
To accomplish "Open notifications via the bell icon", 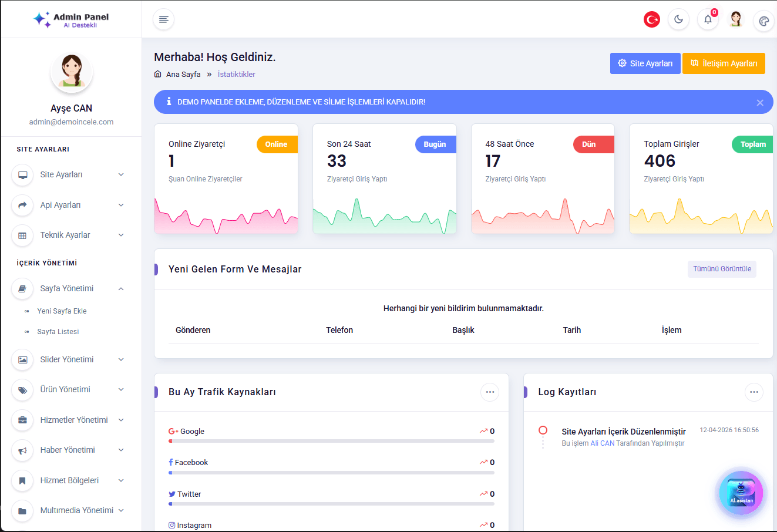I will (708, 19).
